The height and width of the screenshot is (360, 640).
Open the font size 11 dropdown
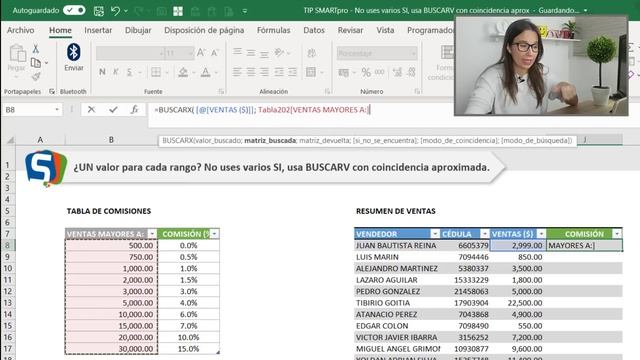click(190, 53)
